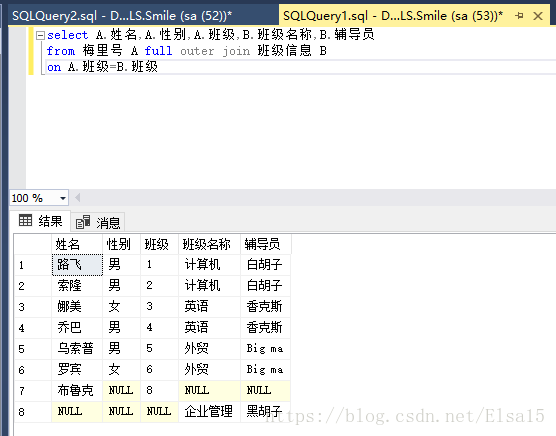Click the on keyword in the query
Viewport: 556px width, 436px height.
pos(54,67)
